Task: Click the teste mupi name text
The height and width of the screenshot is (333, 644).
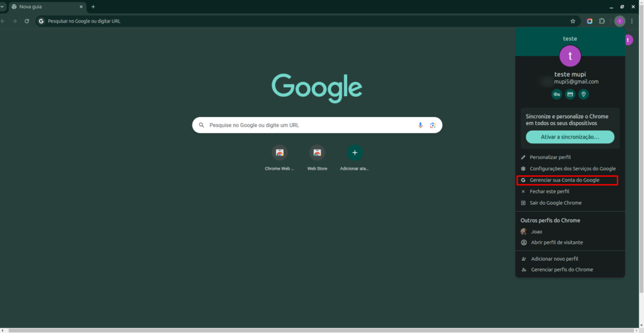Action: [570, 74]
